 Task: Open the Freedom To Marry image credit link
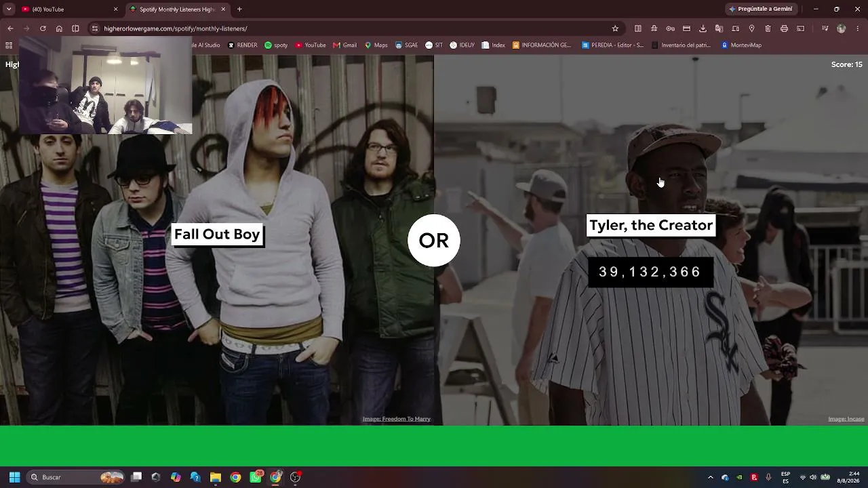click(397, 419)
